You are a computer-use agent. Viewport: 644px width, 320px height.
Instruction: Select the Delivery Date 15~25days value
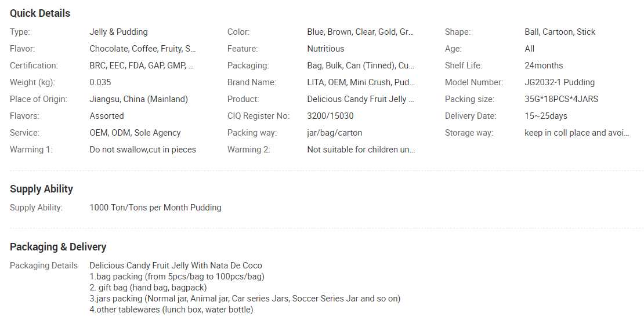(x=546, y=116)
